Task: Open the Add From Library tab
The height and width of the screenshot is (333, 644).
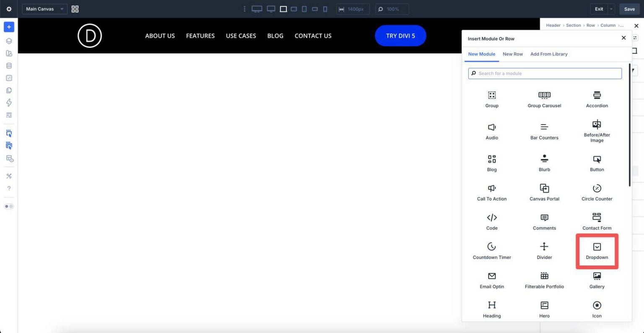Action: point(549,54)
